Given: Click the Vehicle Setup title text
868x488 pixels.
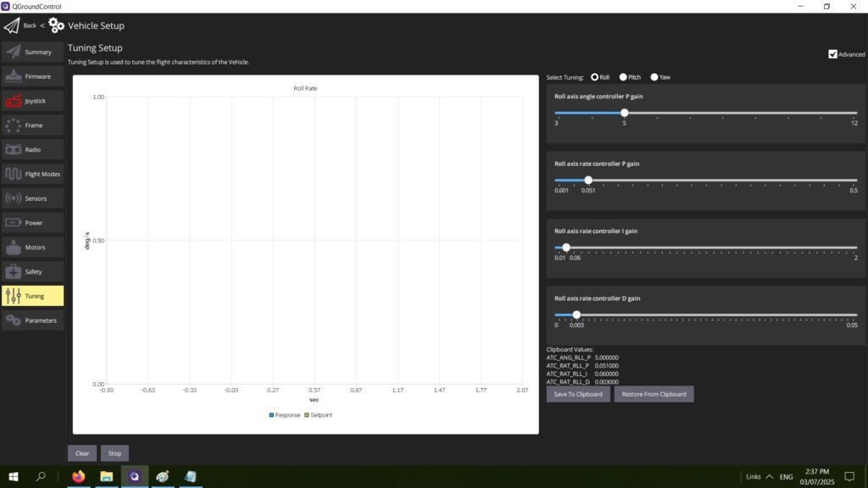Looking at the screenshot, I should click(97, 25).
